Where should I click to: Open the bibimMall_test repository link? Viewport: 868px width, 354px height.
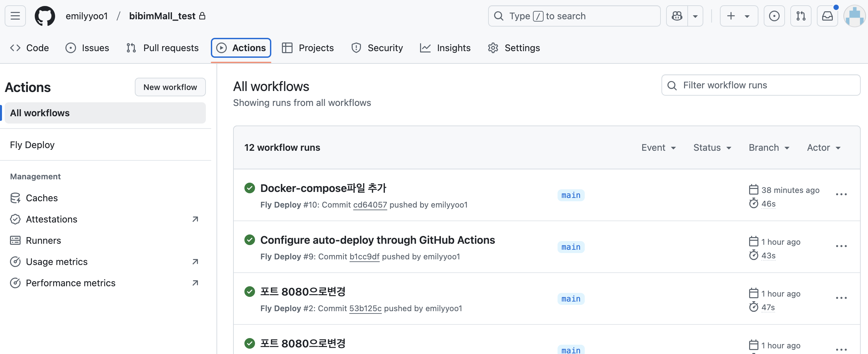(x=162, y=16)
